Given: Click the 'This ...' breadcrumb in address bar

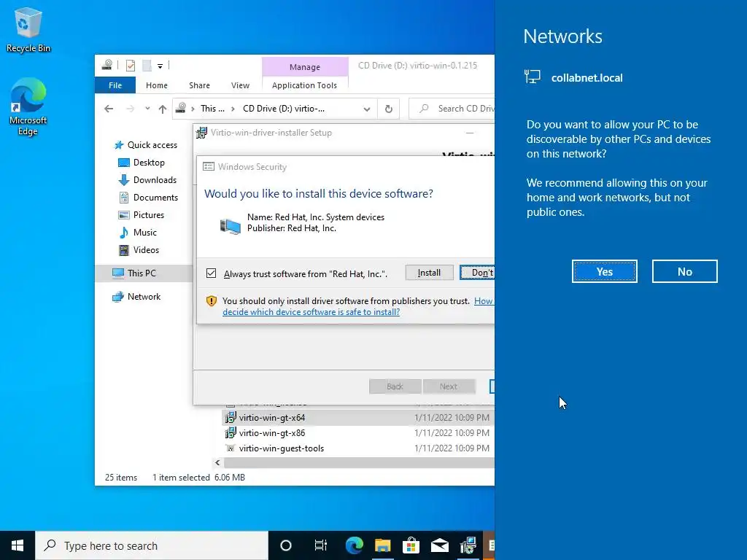Looking at the screenshot, I should [212, 109].
